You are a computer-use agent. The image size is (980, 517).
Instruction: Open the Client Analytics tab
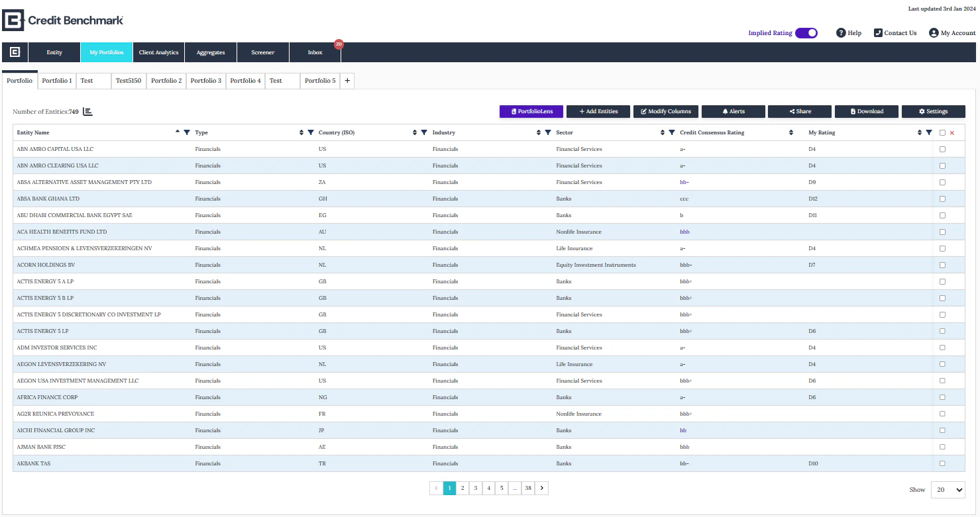coord(158,52)
